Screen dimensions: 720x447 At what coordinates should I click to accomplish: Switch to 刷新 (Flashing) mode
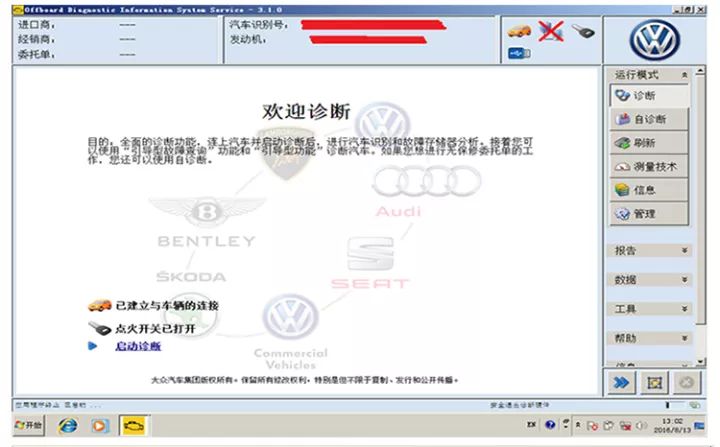649,143
